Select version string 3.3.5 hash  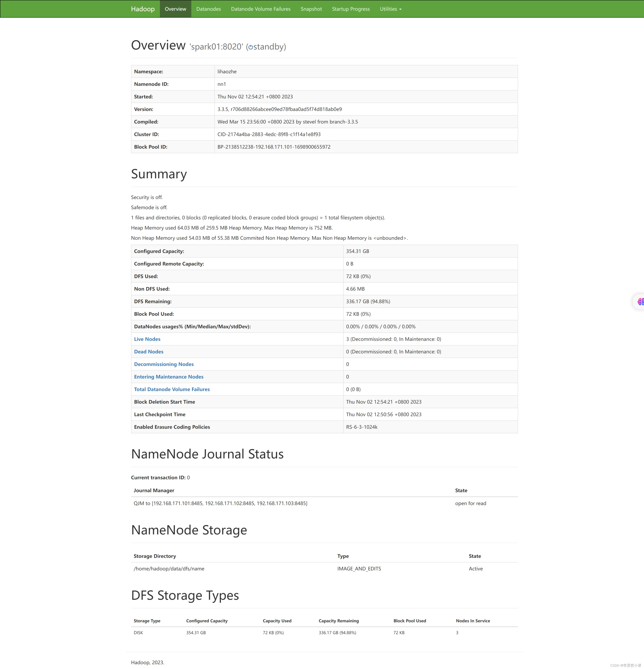point(280,109)
